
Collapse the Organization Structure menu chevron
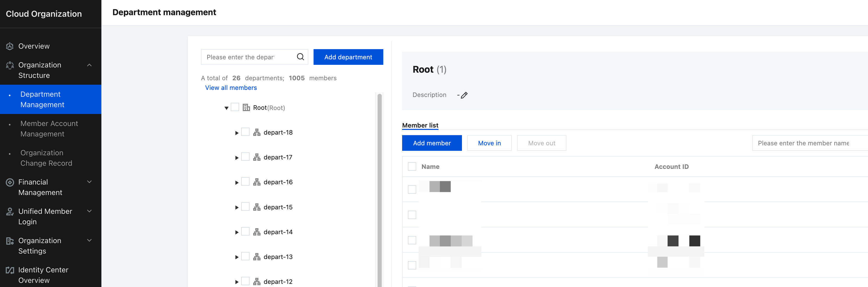coord(89,65)
